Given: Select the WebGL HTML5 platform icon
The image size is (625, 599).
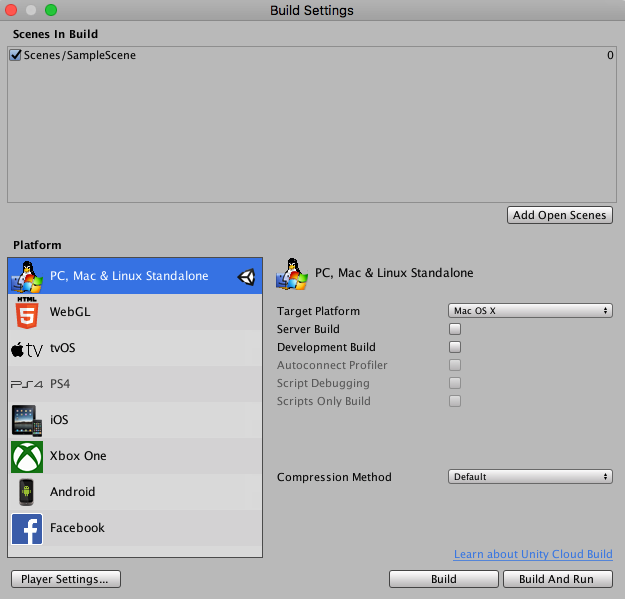Looking at the screenshot, I should pos(27,313).
